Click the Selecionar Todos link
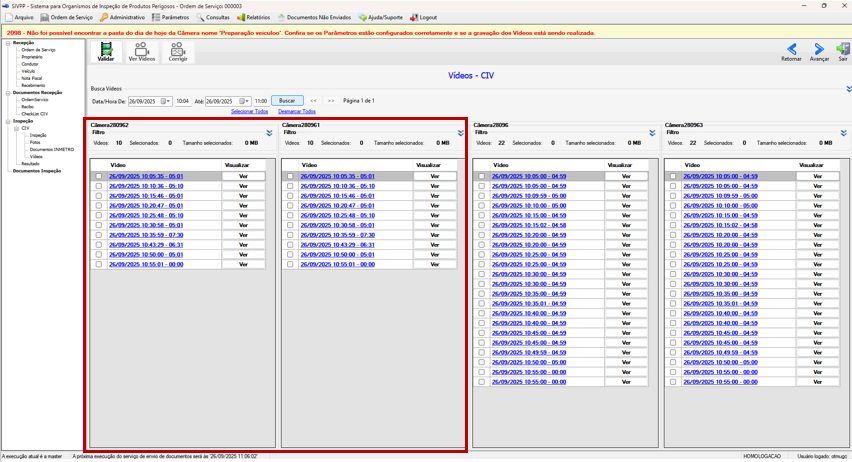852x462 pixels. pyautogui.click(x=249, y=111)
